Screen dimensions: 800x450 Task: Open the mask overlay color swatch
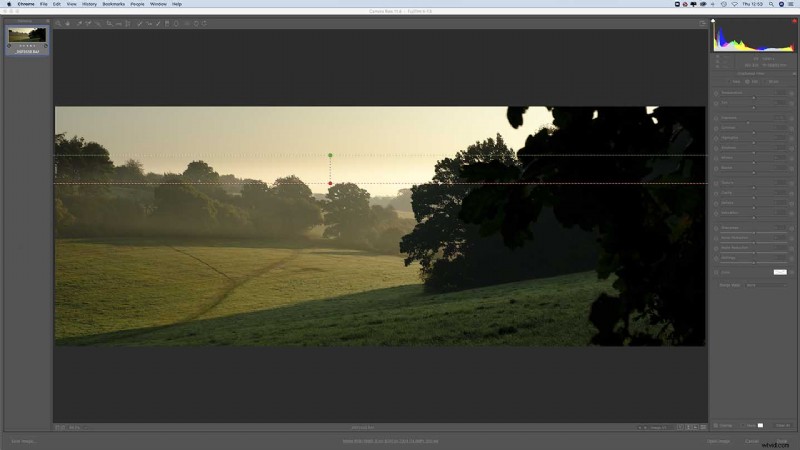760,425
